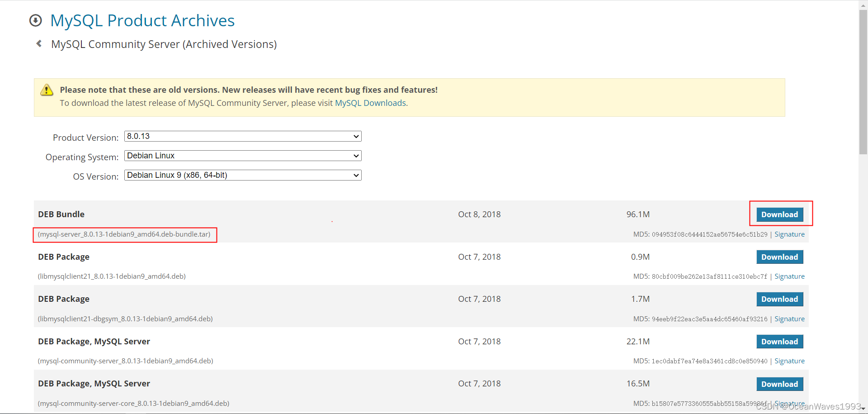Select filename mysql-server_8.0.13-1debian9_amd64.deb-bundle.tar
The width and height of the screenshot is (868, 414).
[x=124, y=234]
